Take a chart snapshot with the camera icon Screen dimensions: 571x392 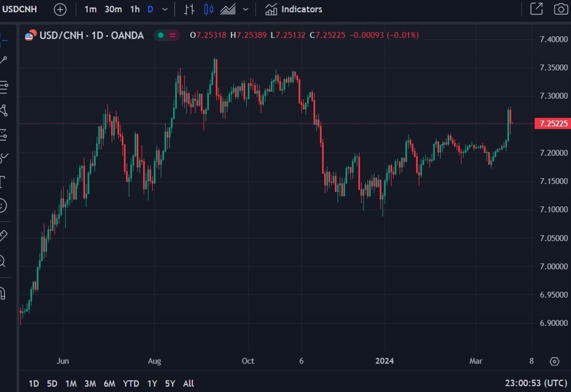click(x=559, y=9)
